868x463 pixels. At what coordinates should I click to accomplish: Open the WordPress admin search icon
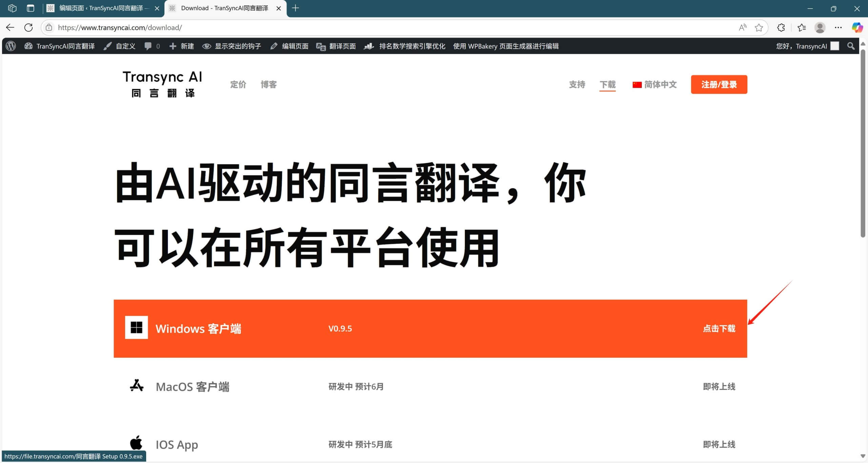click(851, 46)
